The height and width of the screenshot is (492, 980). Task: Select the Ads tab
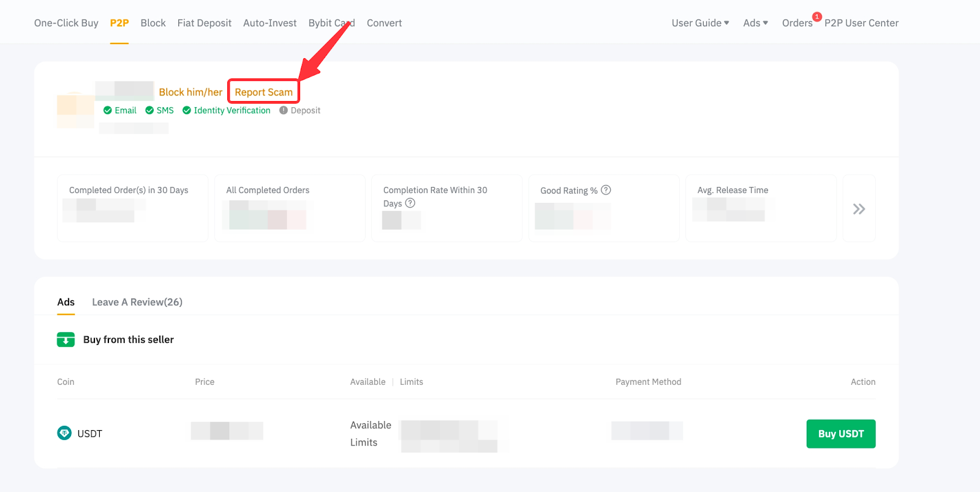[x=66, y=302]
